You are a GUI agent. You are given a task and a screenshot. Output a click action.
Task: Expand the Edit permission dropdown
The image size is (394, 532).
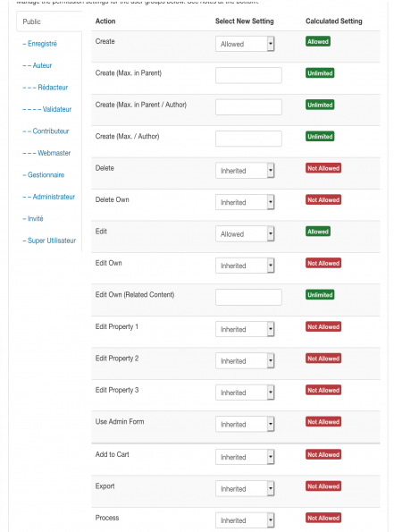245,233
